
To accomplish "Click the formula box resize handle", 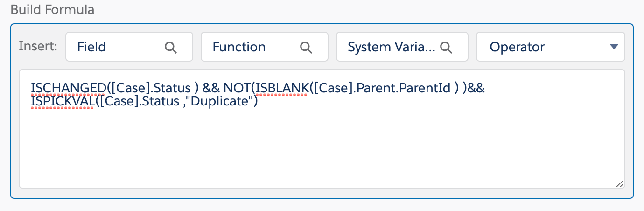I will pos(619,183).
